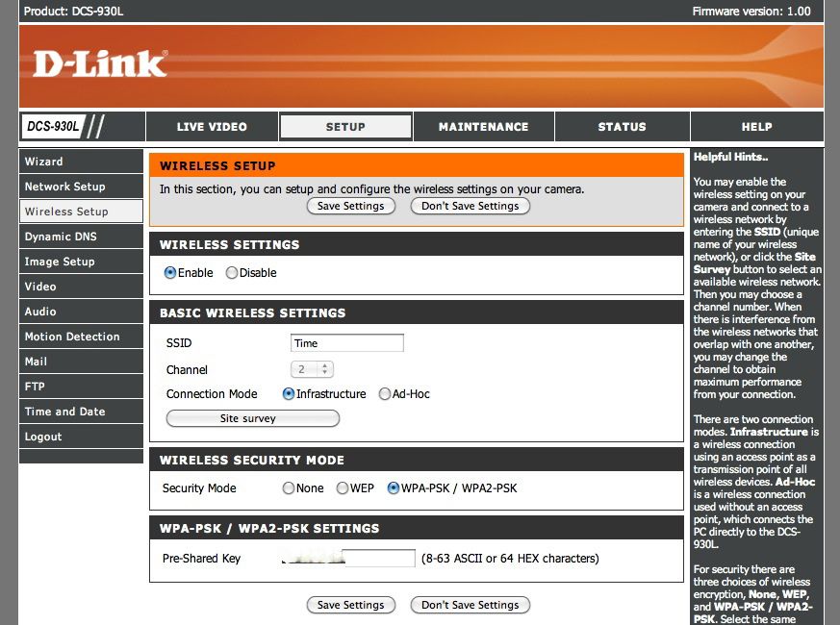This screenshot has height=625, width=840.
Task: Click the Firmware version text
Action: click(751, 12)
